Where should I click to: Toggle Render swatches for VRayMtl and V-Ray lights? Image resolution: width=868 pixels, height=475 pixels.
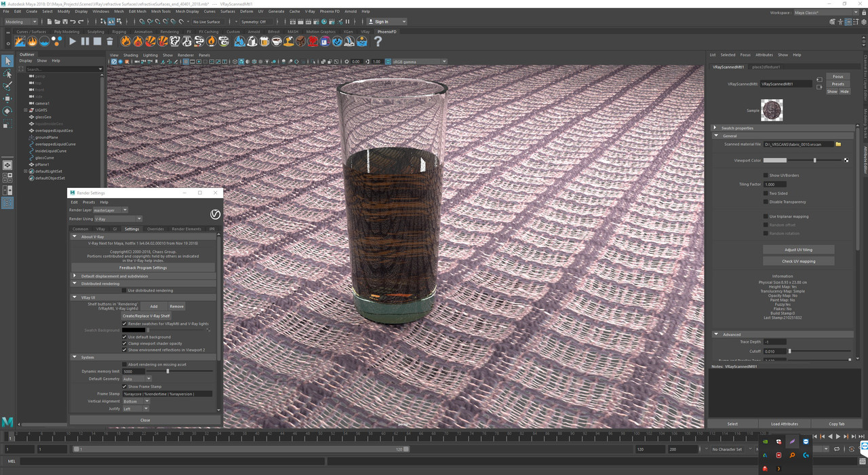[x=124, y=324]
